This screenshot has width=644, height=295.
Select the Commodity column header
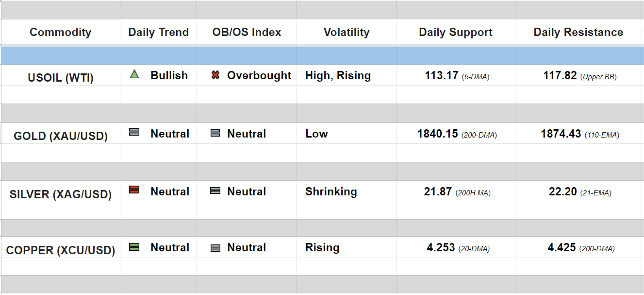tap(60, 32)
